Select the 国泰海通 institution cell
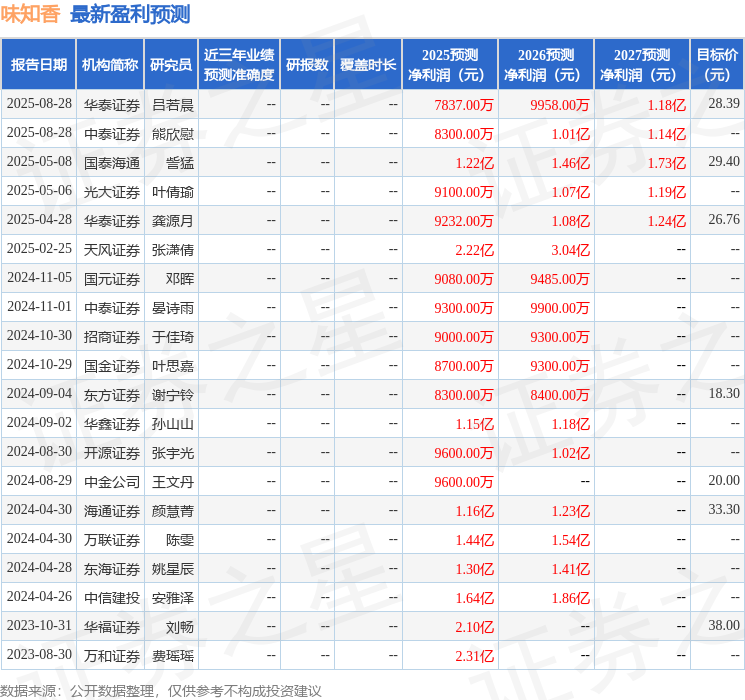 [x=112, y=163]
